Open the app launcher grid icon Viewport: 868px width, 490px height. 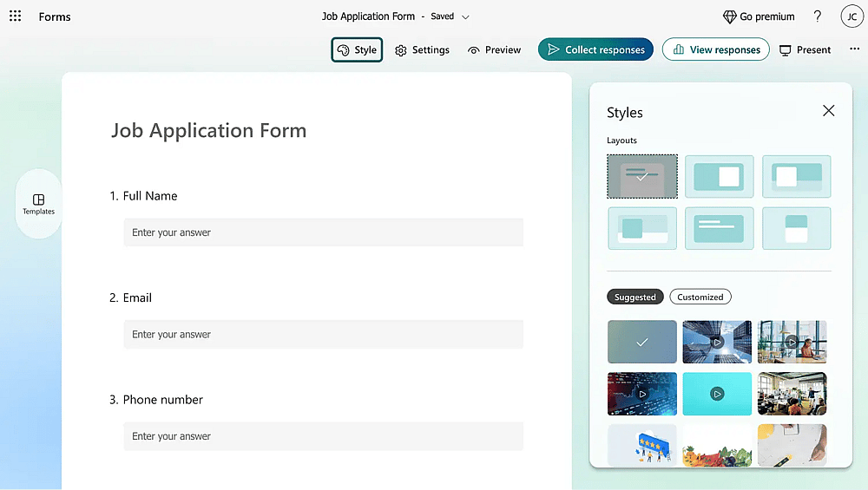pyautogui.click(x=16, y=16)
